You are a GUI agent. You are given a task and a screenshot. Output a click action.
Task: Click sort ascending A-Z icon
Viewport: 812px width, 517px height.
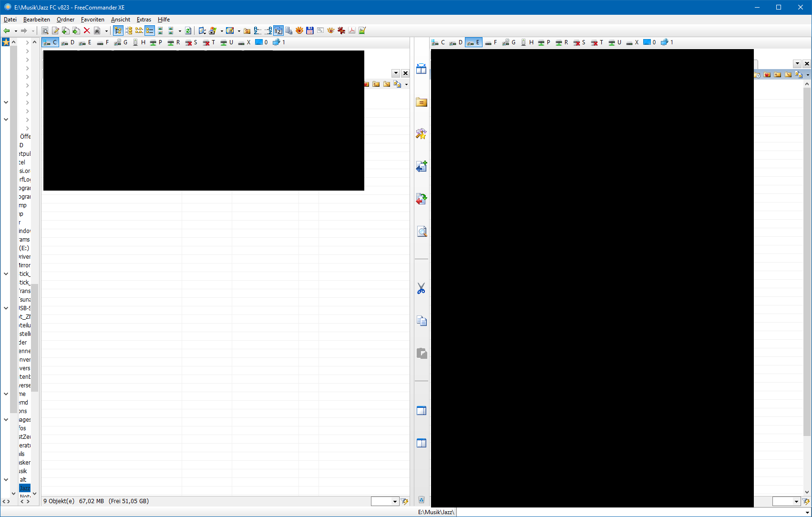click(257, 30)
